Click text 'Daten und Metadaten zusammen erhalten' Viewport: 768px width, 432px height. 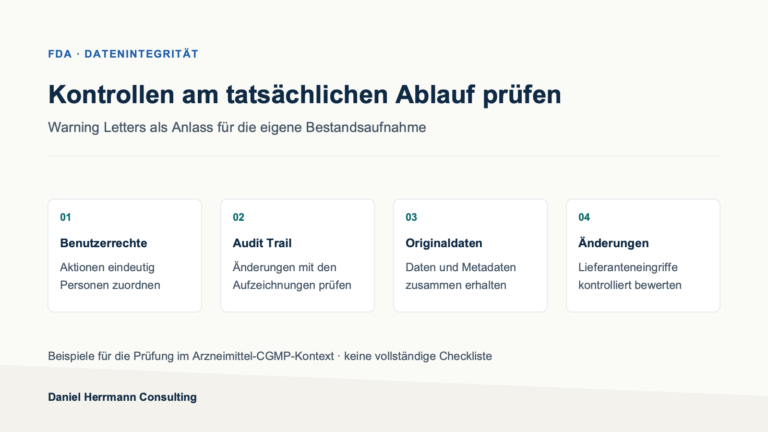[x=461, y=276]
